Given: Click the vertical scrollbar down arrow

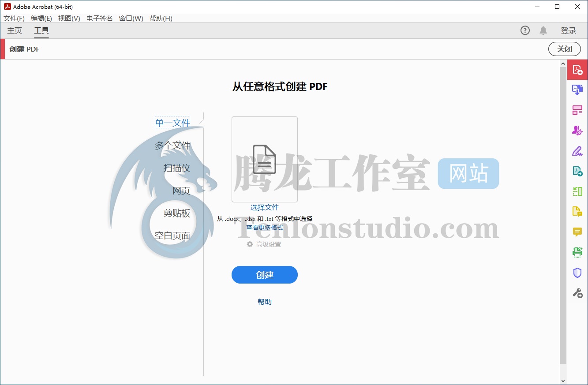Looking at the screenshot, I should [x=562, y=380].
